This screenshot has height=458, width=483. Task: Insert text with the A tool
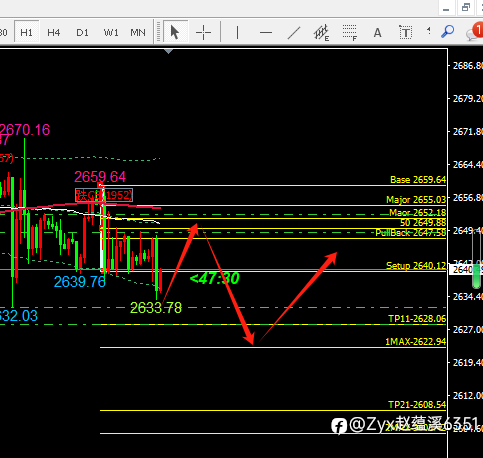coord(377,32)
